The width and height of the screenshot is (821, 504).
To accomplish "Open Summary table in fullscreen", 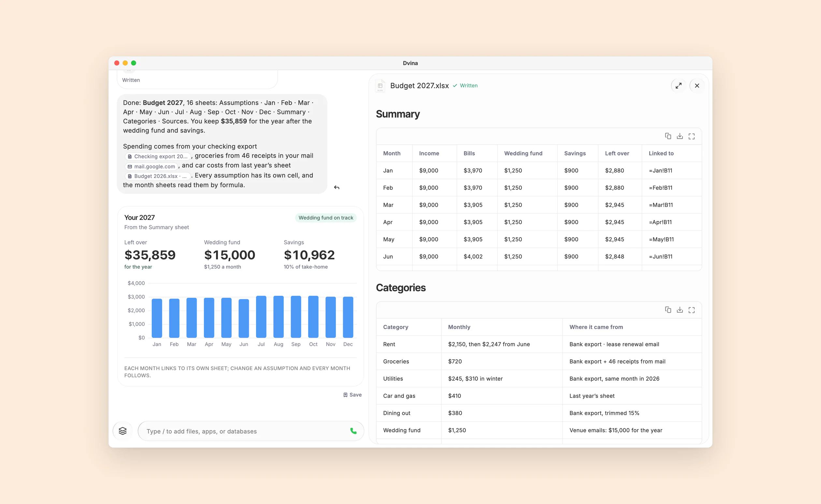I will pos(691,136).
